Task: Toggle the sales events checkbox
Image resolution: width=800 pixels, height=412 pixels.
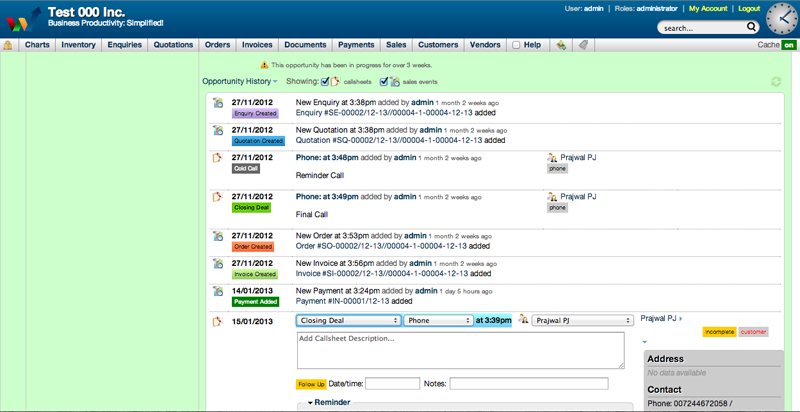Action: pos(383,81)
